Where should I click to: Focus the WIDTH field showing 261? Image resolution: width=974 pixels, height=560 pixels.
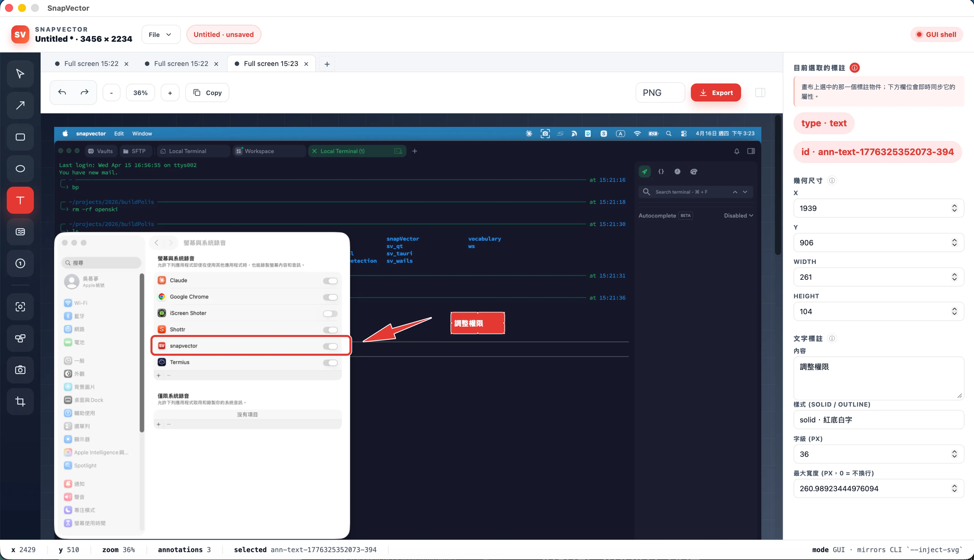pos(879,277)
